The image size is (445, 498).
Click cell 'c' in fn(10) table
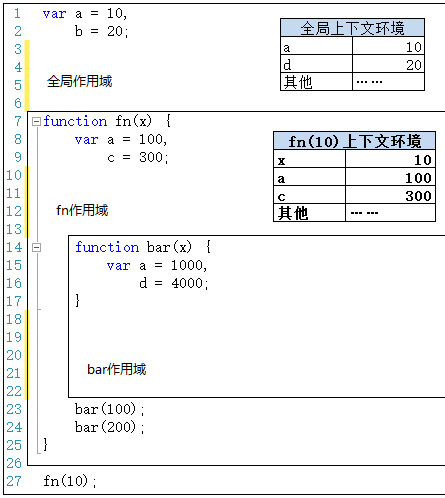point(309,196)
